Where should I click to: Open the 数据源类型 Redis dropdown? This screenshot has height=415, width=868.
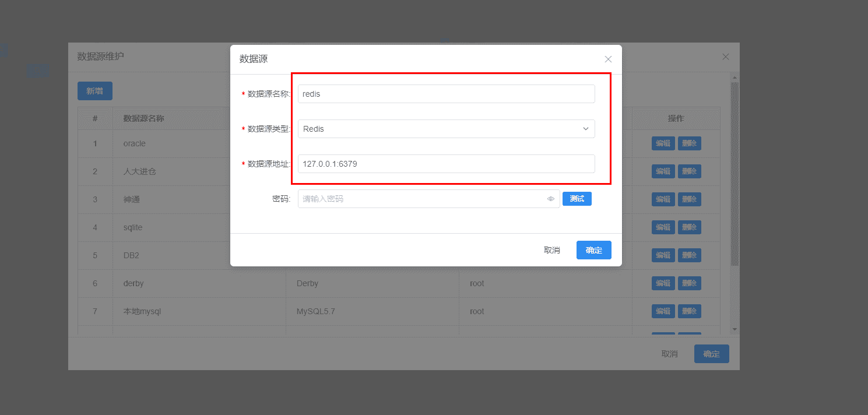[x=447, y=129]
